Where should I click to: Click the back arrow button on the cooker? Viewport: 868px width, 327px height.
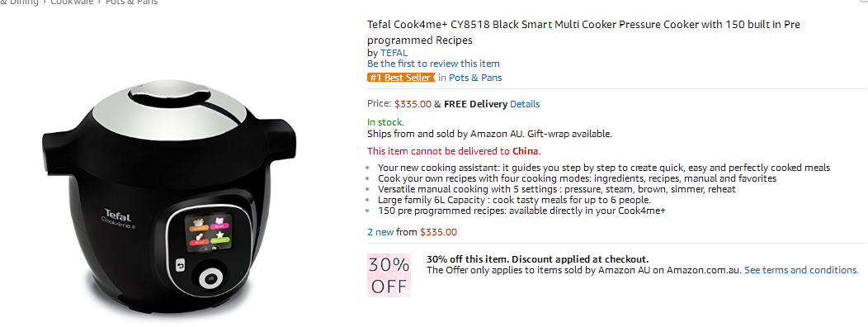[180, 265]
